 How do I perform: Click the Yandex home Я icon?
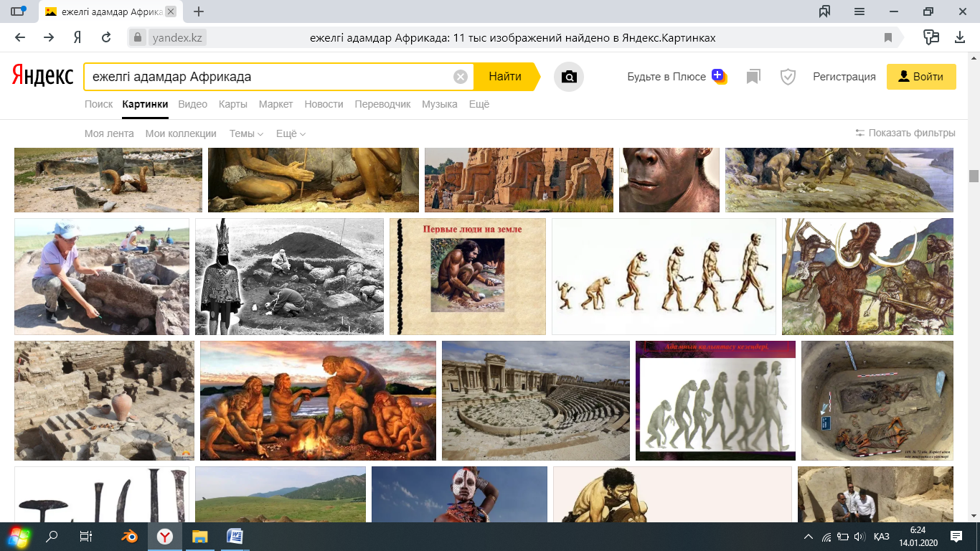coord(77,38)
